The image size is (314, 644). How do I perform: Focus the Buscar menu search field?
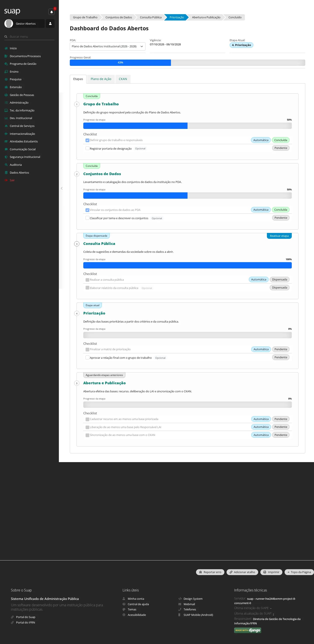click(31, 36)
